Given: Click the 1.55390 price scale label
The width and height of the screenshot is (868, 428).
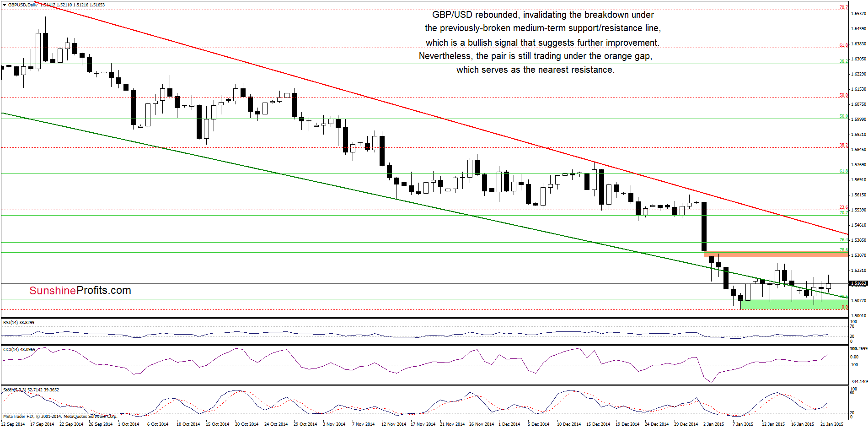Looking at the screenshot, I should pyautogui.click(x=858, y=210).
